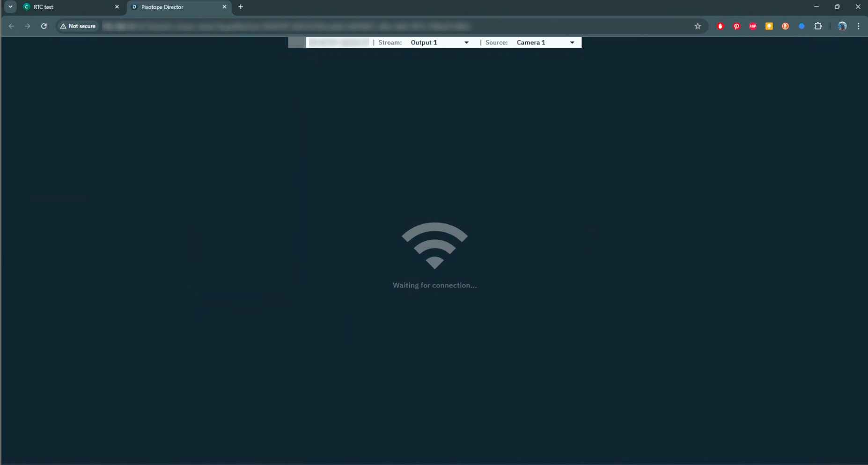
Task: Expand the tab search chevron
Action: coord(10,7)
